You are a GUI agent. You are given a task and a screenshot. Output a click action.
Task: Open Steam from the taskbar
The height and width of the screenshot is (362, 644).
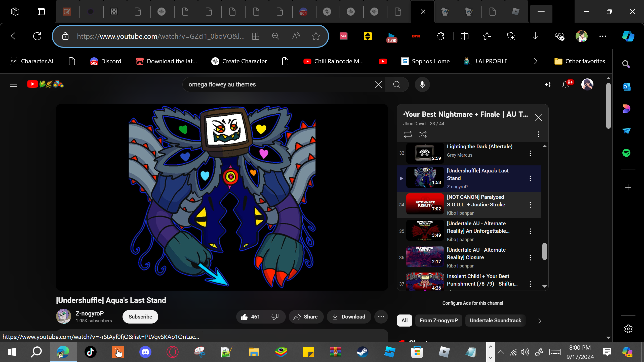[363, 352]
